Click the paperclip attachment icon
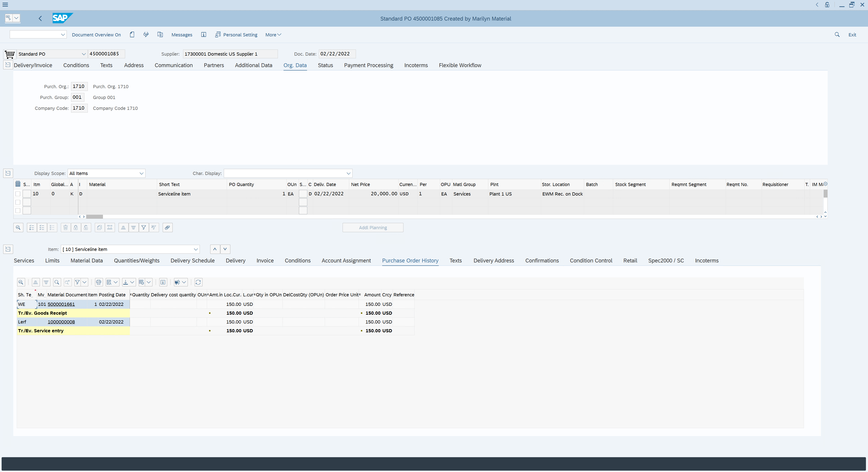The image size is (868, 472). pyautogui.click(x=167, y=228)
